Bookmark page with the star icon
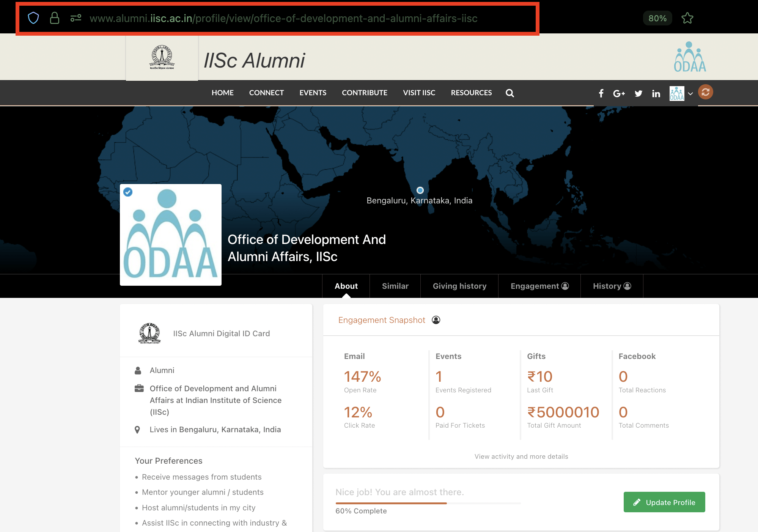 (x=687, y=18)
